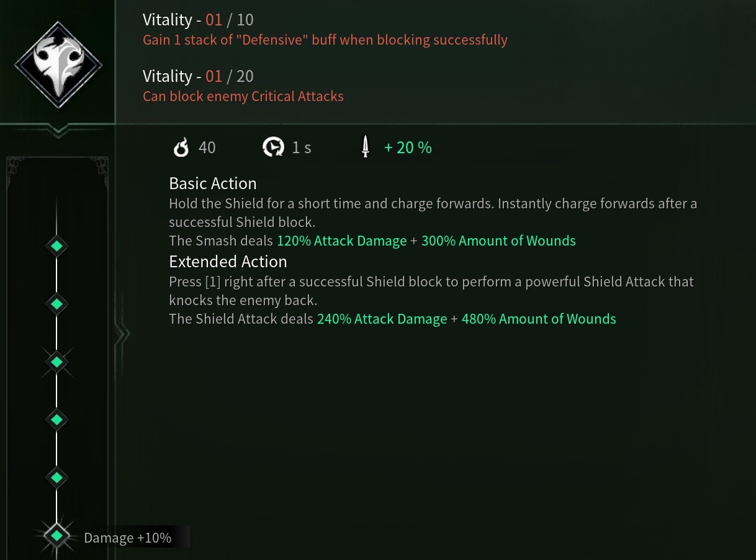The height and width of the screenshot is (560, 756).
Task: Click the cooldown clock icon
Action: point(273,148)
